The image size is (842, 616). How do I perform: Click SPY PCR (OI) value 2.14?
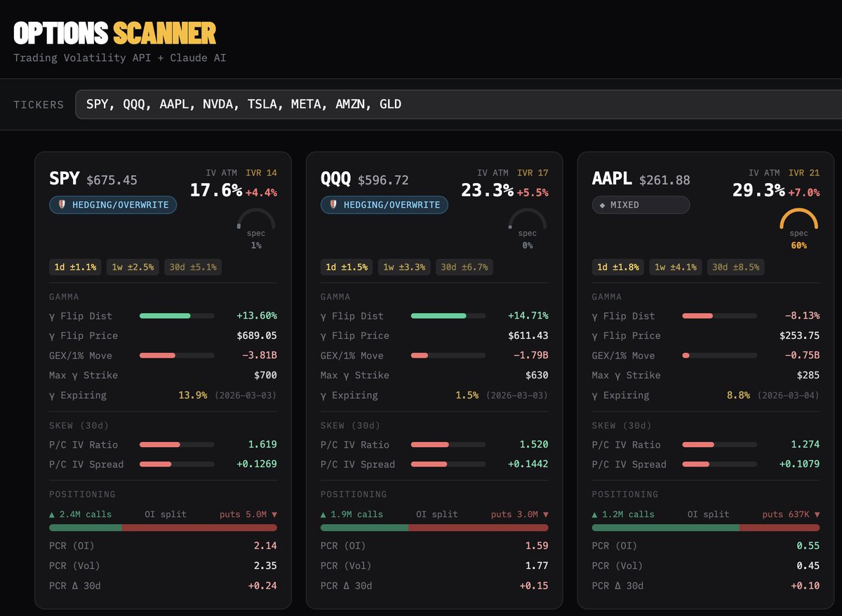(x=265, y=546)
